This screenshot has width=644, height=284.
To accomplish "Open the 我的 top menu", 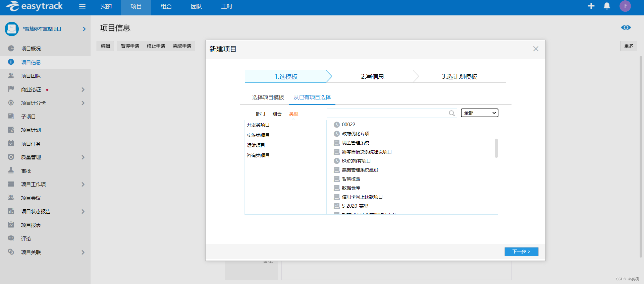I will (x=106, y=6).
